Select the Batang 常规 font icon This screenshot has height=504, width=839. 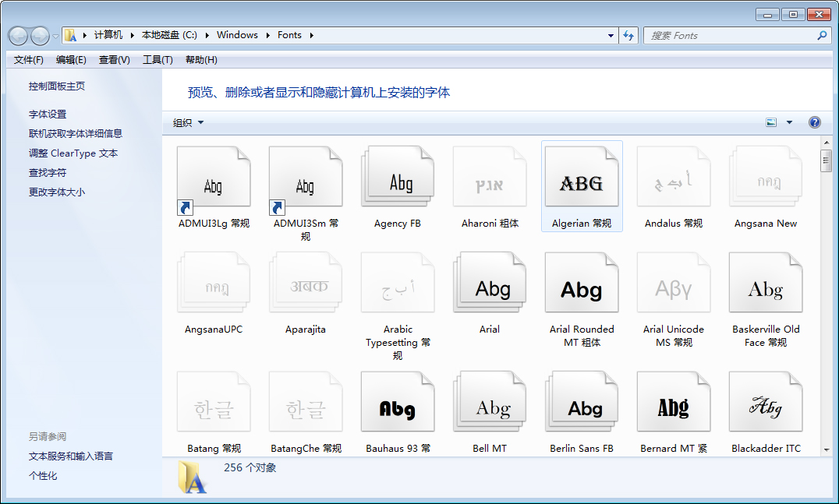[214, 401]
